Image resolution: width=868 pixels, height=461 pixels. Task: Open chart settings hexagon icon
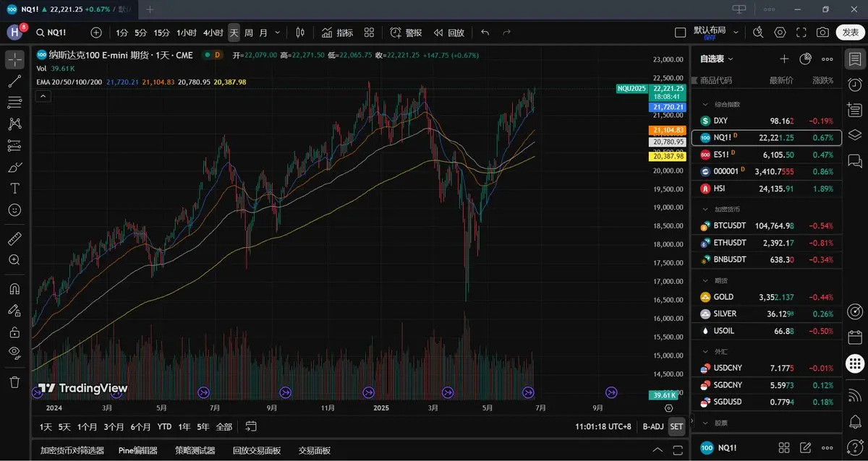780,33
